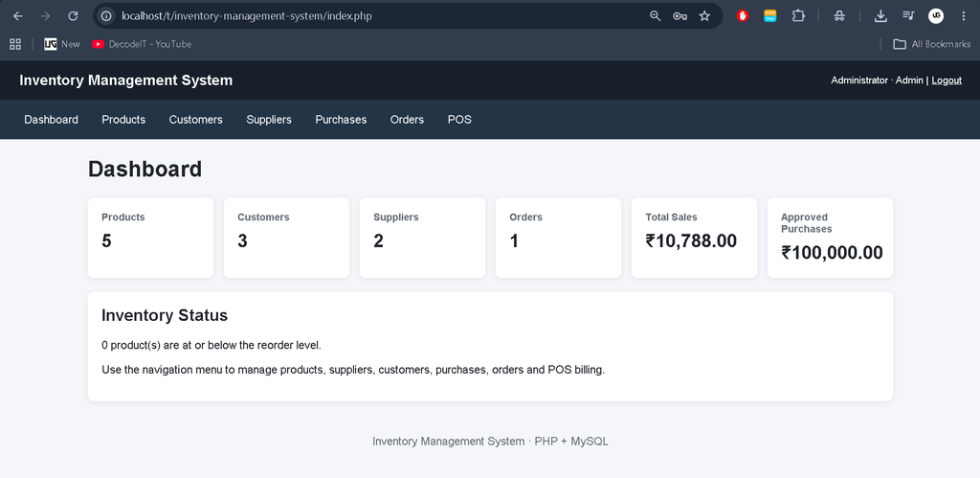This screenshot has width=980, height=478.
Task: View site information icon in address bar
Action: pos(107,16)
